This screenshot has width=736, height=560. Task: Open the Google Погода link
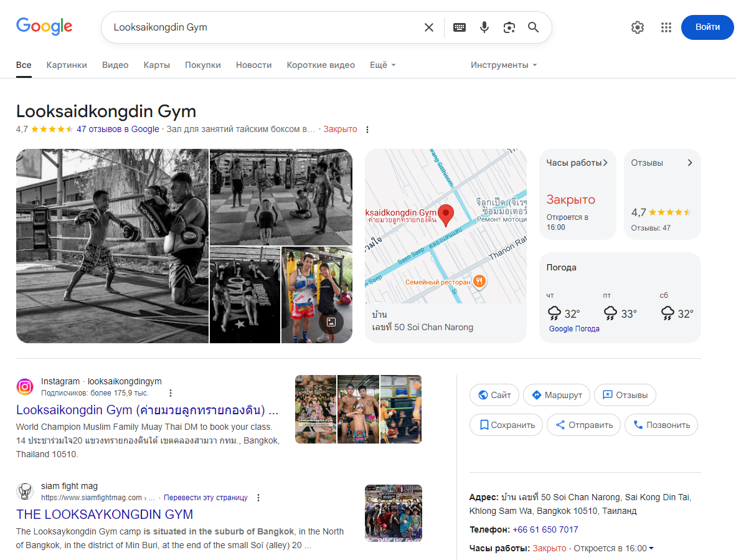pos(574,328)
